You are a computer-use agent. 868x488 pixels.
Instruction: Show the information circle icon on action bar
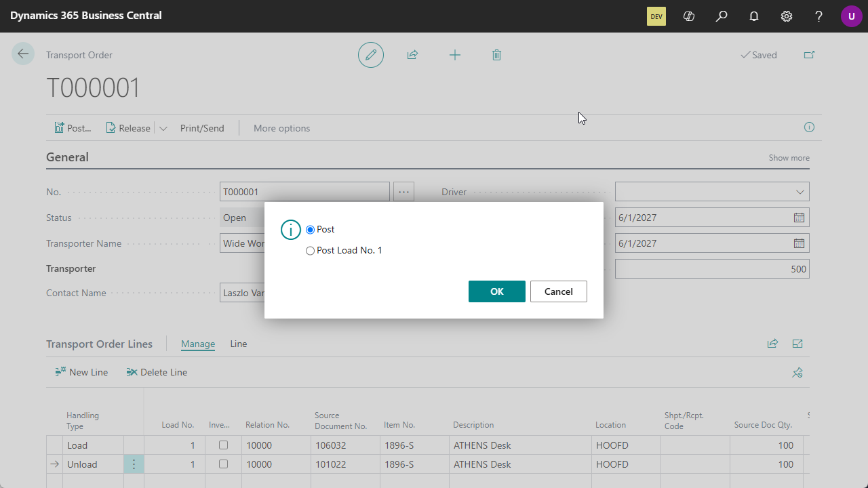809,127
